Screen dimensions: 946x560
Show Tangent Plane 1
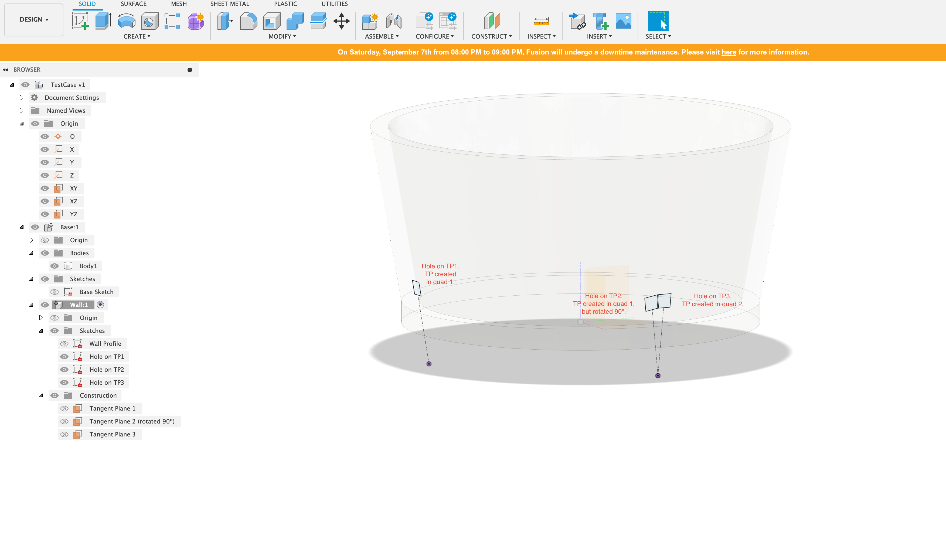coord(64,408)
